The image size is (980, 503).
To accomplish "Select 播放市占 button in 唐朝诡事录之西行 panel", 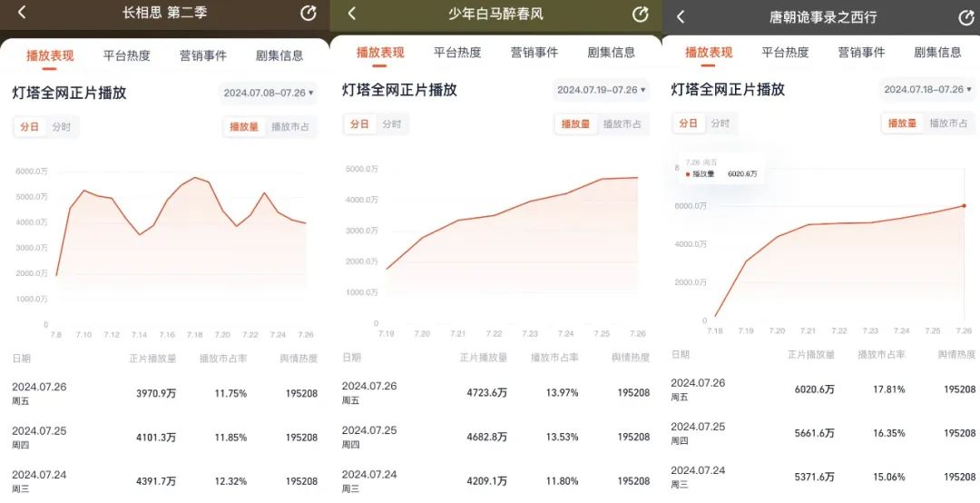I will pyautogui.click(x=948, y=123).
